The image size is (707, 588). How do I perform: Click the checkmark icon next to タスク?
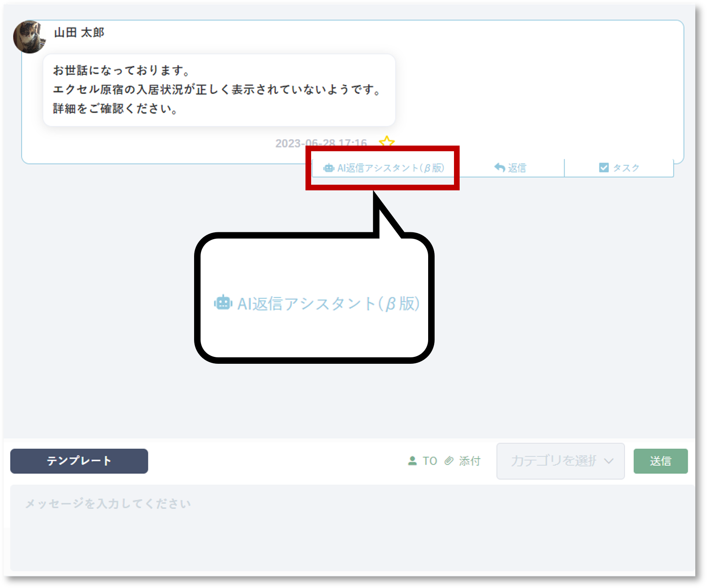tap(603, 167)
